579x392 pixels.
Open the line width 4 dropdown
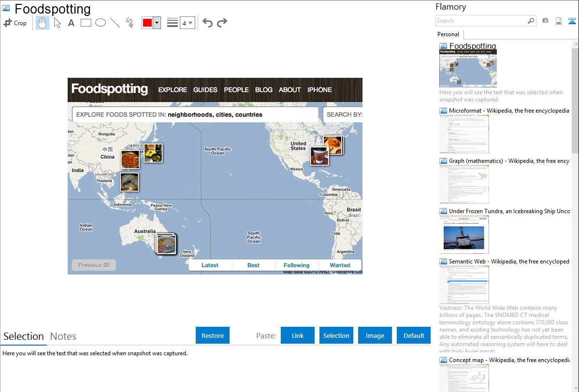click(187, 23)
